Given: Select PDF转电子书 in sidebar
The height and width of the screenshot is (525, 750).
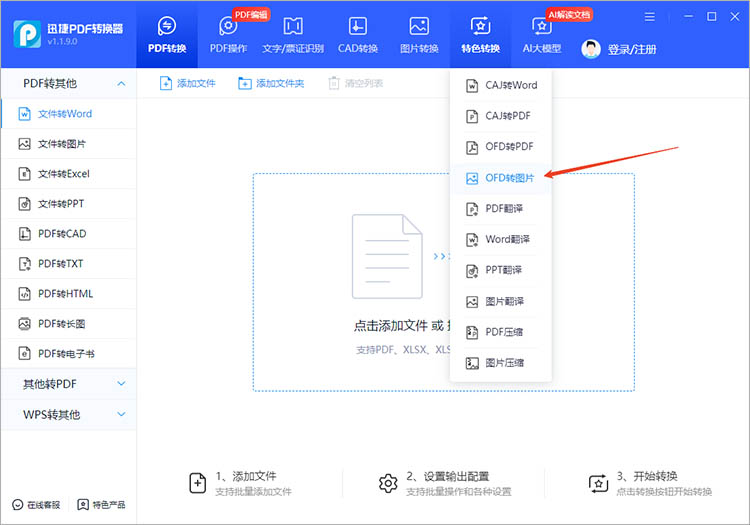Looking at the screenshot, I should tap(68, 354).
